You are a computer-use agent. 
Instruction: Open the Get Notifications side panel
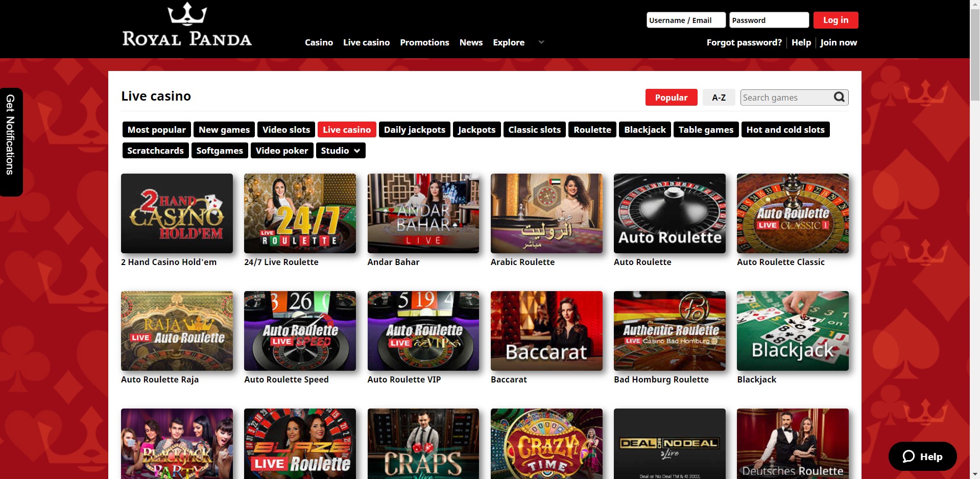click(10, 141)
